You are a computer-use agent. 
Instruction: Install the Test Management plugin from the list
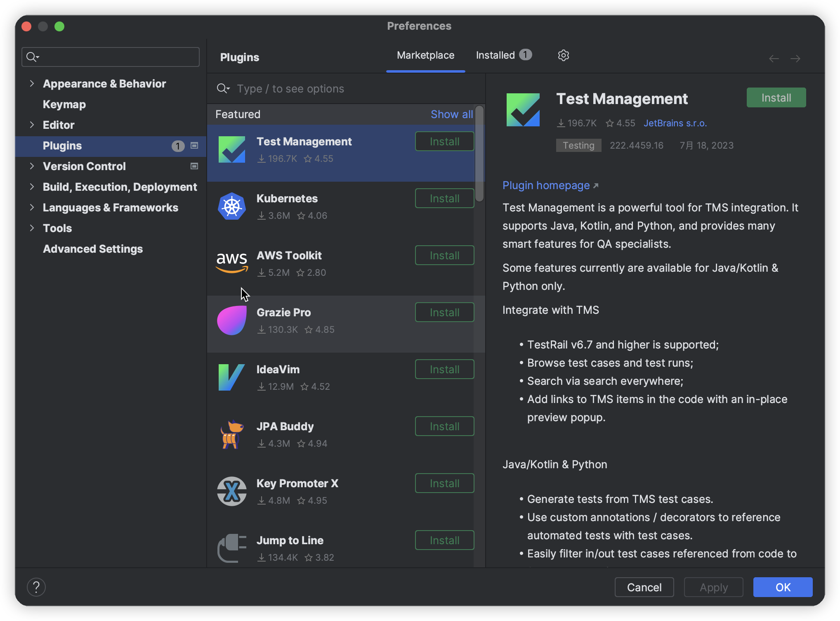tap(444, 142)
